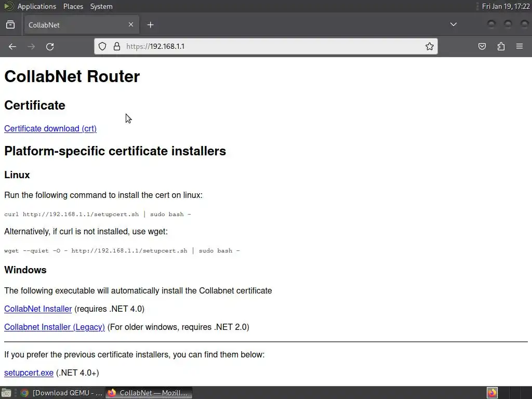Click the Chrome icon on QEMU taskbar entry
The width and height of the screenshot is (532, 399).
click(x=24, y=393)
